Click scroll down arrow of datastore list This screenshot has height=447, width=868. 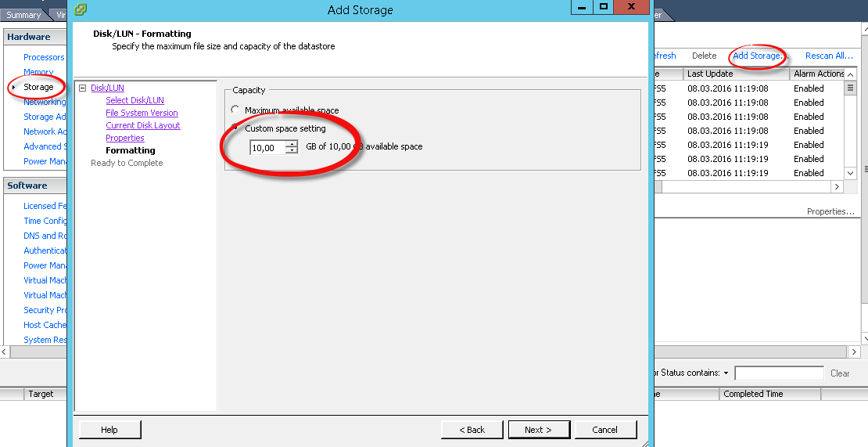click(x=850, y=173)
